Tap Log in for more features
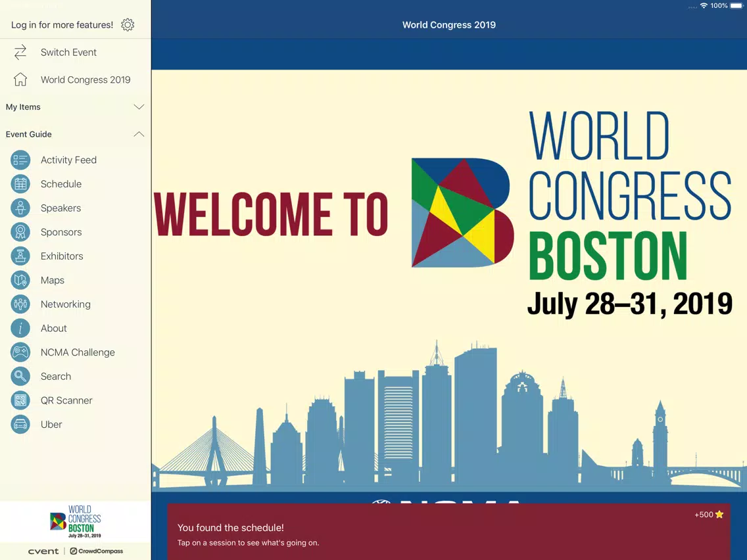 pos(62,25)
